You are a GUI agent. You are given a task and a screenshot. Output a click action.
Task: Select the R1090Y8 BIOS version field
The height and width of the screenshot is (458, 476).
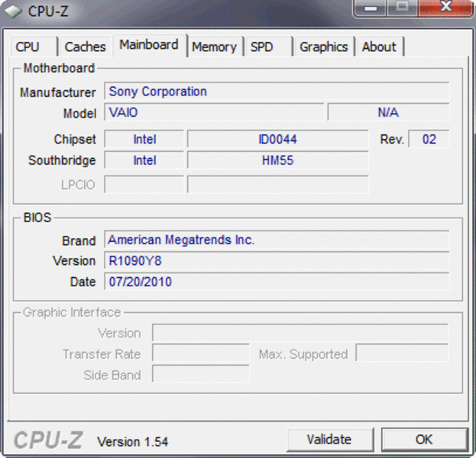277,260
